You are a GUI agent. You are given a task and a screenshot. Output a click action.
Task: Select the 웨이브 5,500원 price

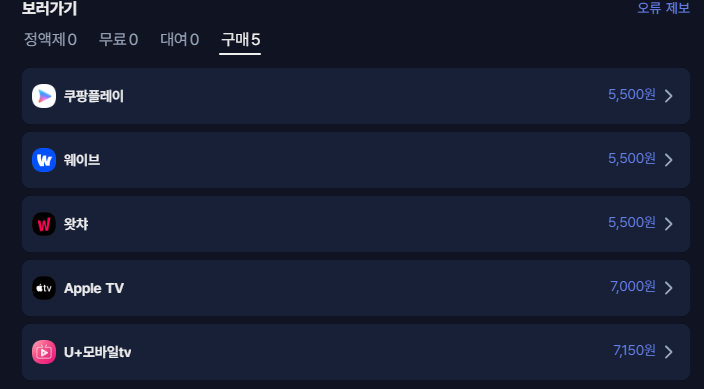[x=632, y=159]
